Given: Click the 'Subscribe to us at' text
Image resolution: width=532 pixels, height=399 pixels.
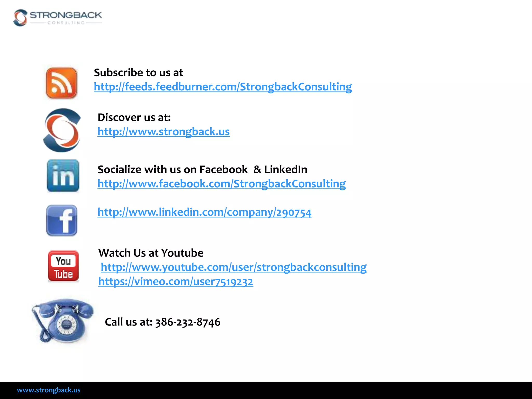Looking at the screenshot, I should [x=138, y=72].
